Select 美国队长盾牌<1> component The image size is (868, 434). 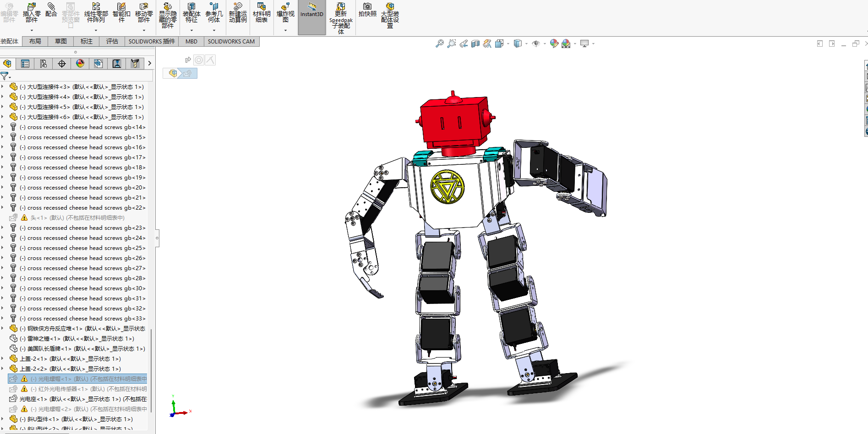82,349
